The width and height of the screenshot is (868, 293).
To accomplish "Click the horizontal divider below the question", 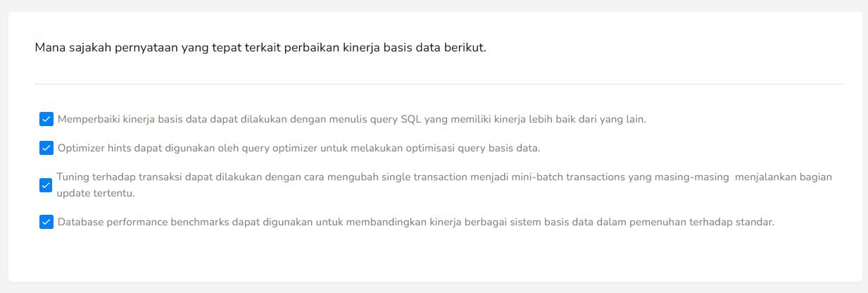I will coord(438,85).
